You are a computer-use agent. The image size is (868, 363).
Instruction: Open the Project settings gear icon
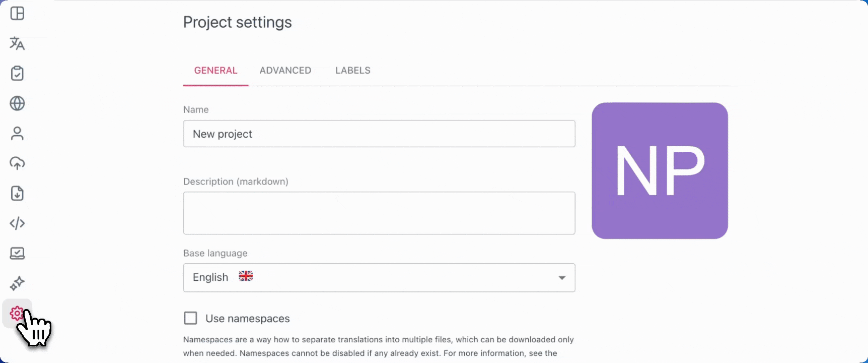point(17,314)
